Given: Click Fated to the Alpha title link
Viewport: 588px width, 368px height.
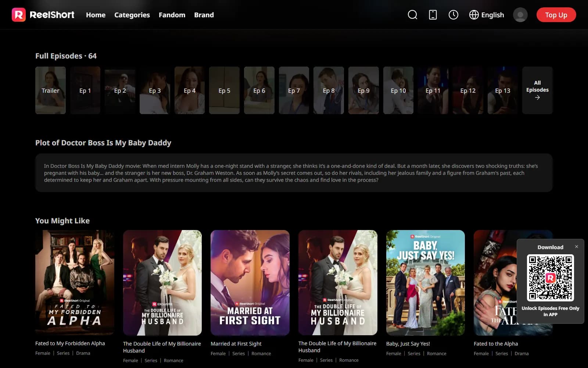Looking at the screenshot, I should coord(496,344).
